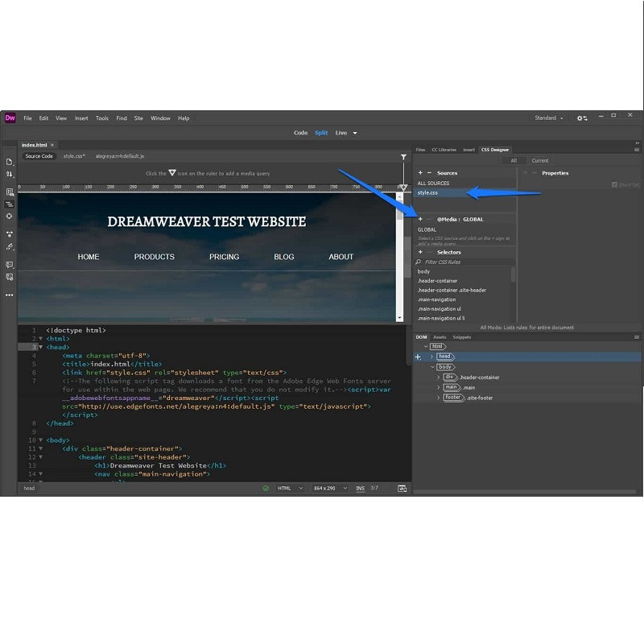Expand the div .header-container DOM node
The height and width of the screenshot is (644, 644).
pos(438,377)
